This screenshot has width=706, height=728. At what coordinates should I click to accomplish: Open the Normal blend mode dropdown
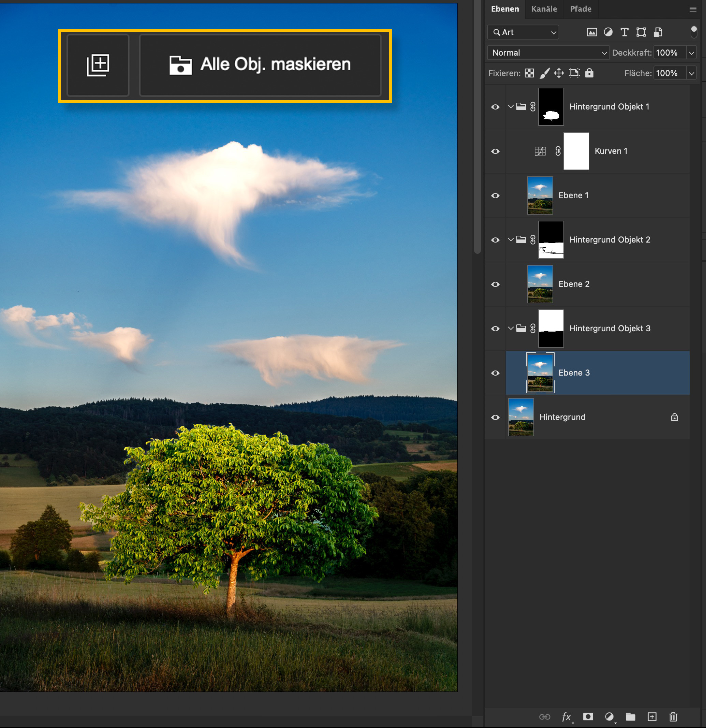pos(548,53)
